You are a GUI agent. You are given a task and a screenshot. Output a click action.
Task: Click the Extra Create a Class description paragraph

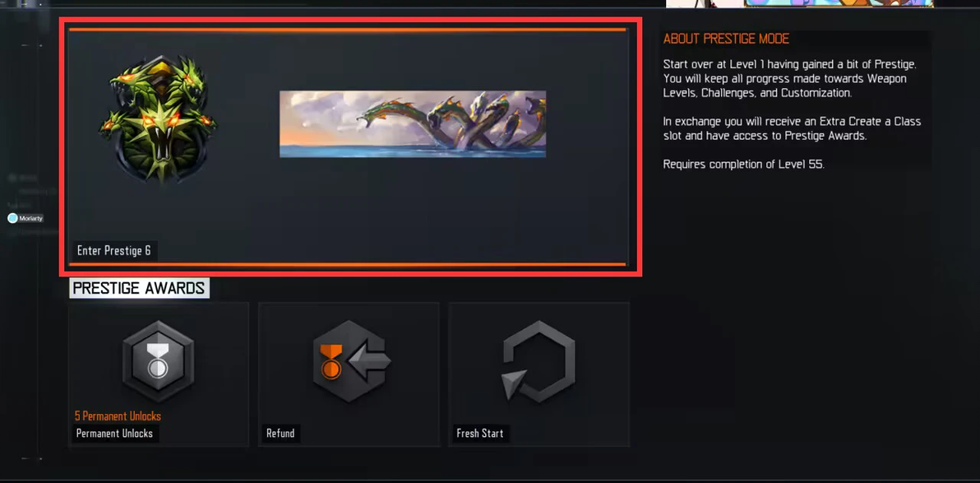coord(792,129)
